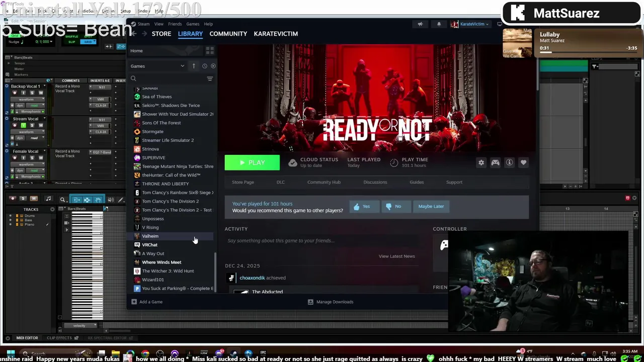The width and height of the screenshot is (644, 362).
Task: Open KarateVictim account dropdown
Action: click(469, 24)
